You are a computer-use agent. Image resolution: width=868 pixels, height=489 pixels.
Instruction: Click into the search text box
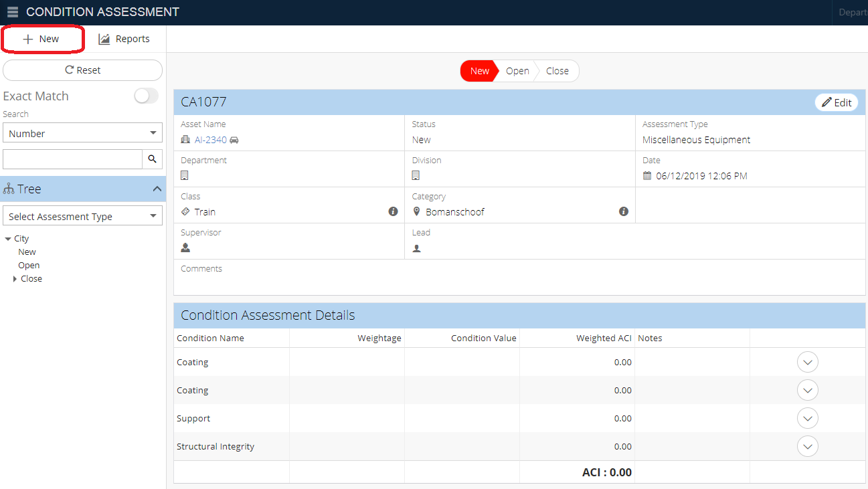72,159
